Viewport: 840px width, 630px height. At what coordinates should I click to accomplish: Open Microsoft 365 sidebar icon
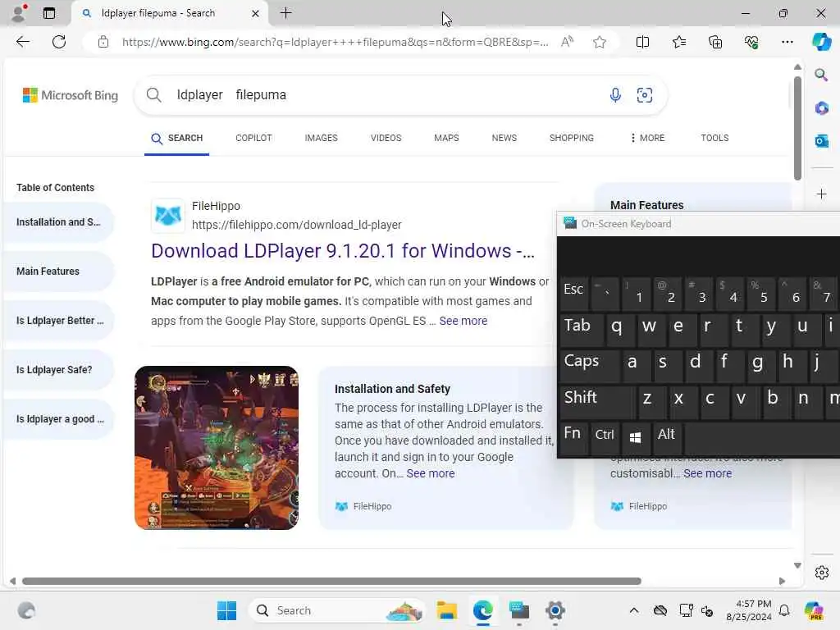[821, 107]
